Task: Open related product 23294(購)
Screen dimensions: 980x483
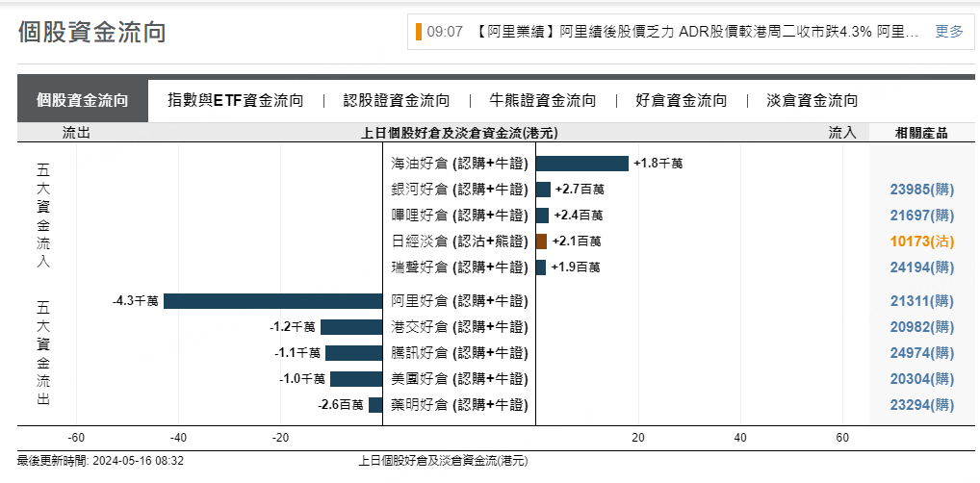Action: point(922,405)
